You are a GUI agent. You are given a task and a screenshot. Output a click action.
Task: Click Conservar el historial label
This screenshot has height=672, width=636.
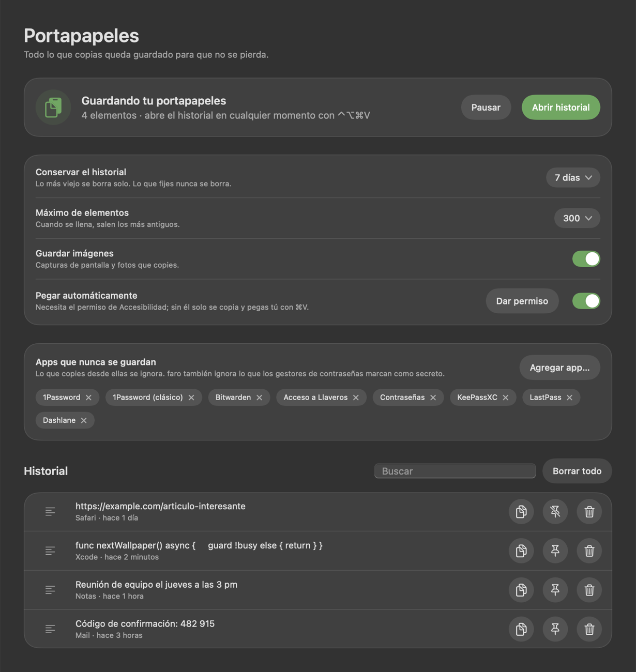coord(81,172)
